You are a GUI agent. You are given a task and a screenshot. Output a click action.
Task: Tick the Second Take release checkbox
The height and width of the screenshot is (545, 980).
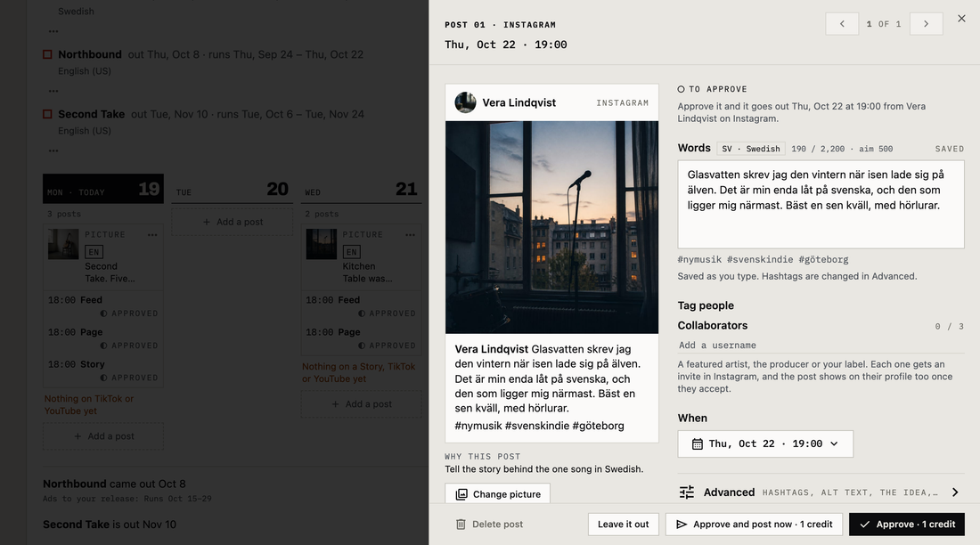(47, 114)
